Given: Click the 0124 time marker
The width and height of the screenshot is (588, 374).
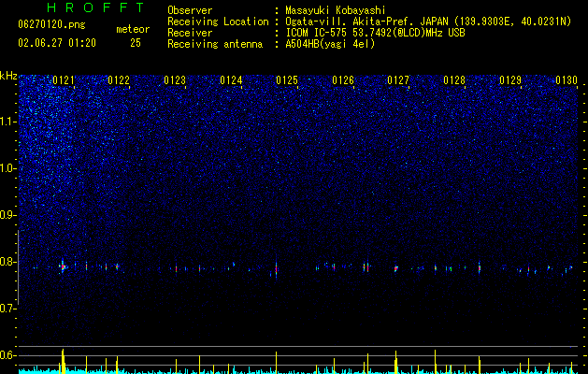Looking at the screenshot, I should pyautogui.click(x=231, y=80).
